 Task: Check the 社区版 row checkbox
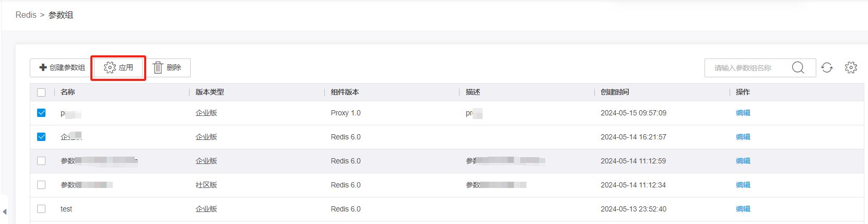point(42,185)
